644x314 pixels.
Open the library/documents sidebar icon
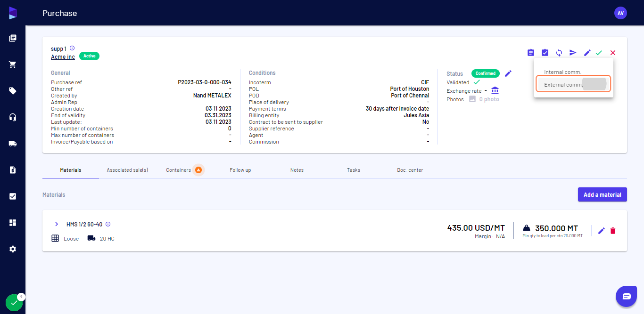pyautogui.click(x=13, y=38)
